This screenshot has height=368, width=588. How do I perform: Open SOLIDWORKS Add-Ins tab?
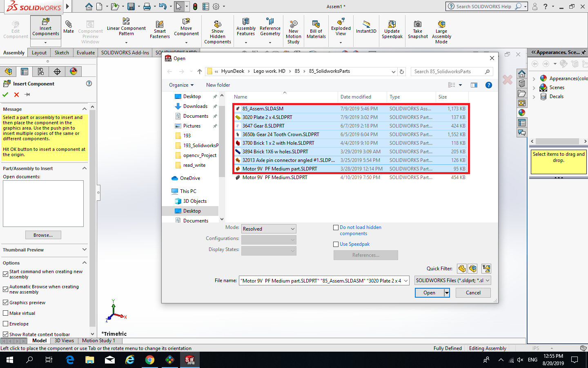(x=125, y=53)
